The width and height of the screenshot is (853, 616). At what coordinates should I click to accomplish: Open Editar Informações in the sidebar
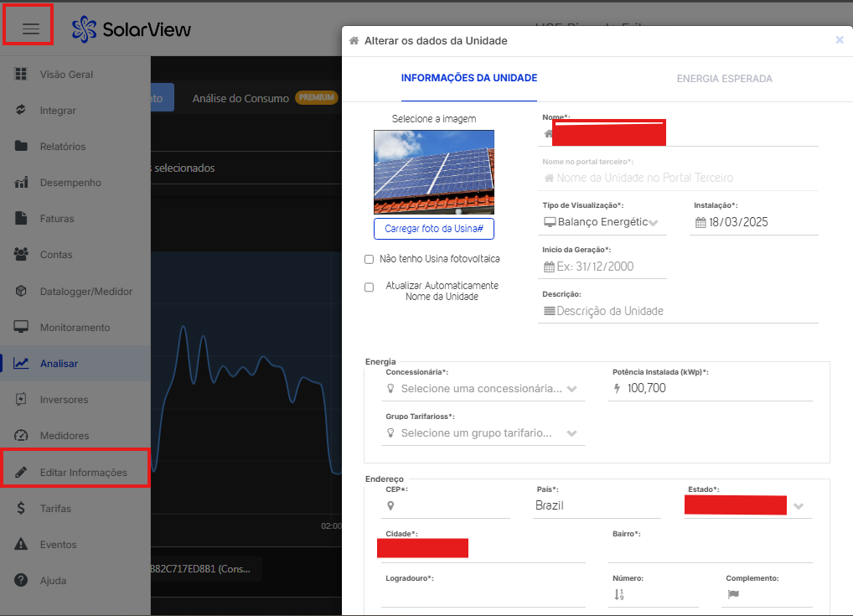click(83, 473)
